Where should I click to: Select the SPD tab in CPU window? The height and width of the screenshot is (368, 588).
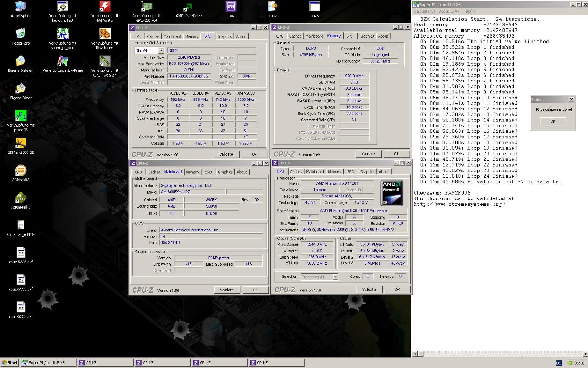click(351, 172)
